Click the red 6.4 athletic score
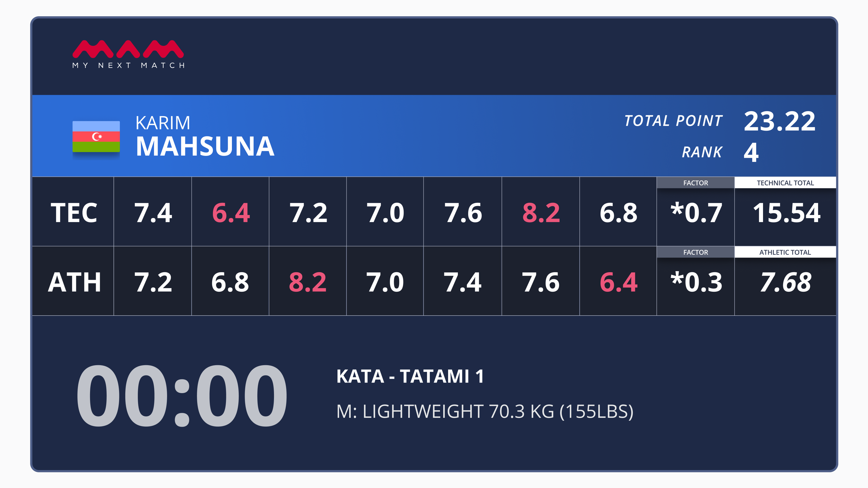The image size is (868, 488). click(x=618, y=282)
